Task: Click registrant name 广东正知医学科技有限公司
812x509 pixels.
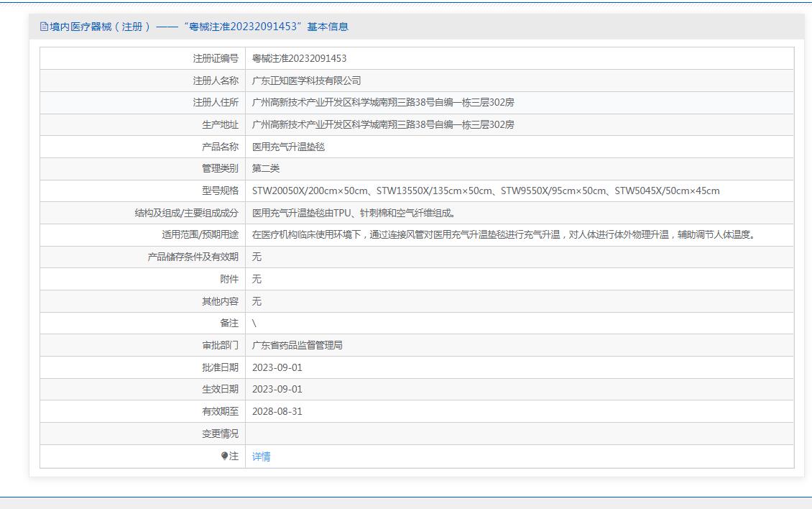Action: point(306,81)
